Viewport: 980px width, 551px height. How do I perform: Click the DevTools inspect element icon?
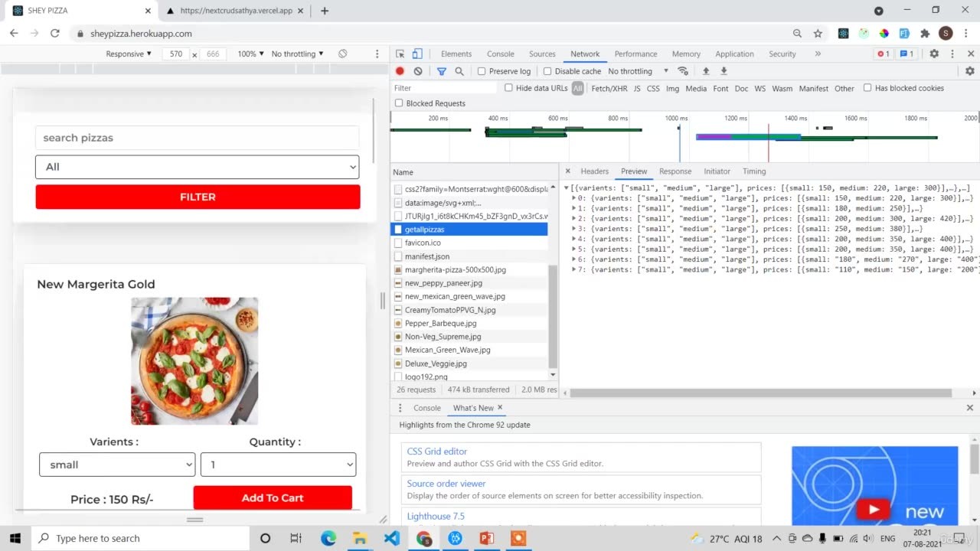pos(400,54)
